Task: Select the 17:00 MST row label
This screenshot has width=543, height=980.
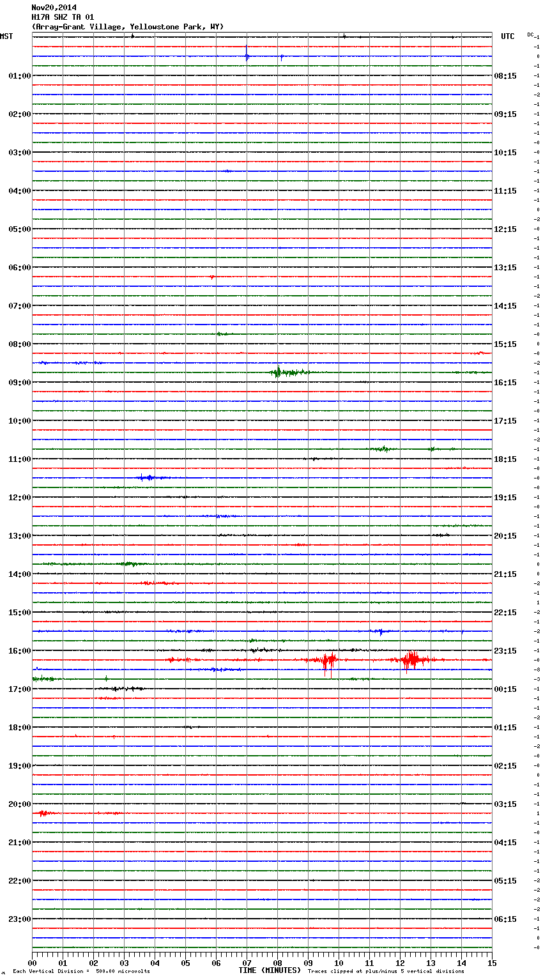Action: tap(20, 689)
